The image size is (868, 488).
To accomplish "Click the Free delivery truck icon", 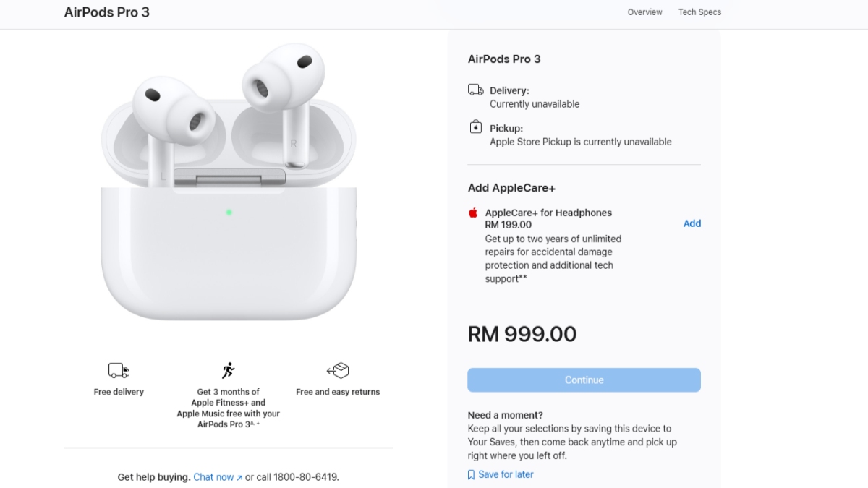I will [x=119, y=371].
